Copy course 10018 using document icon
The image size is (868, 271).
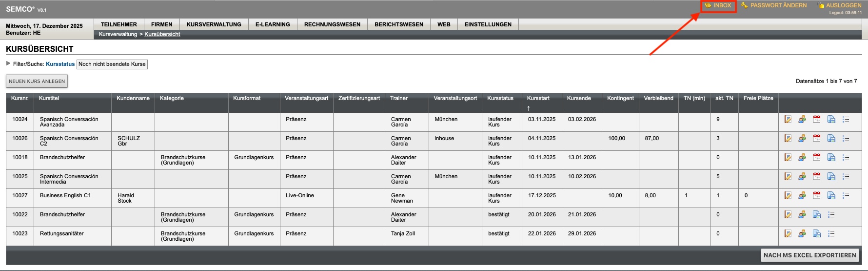click(x=831, y=158)
